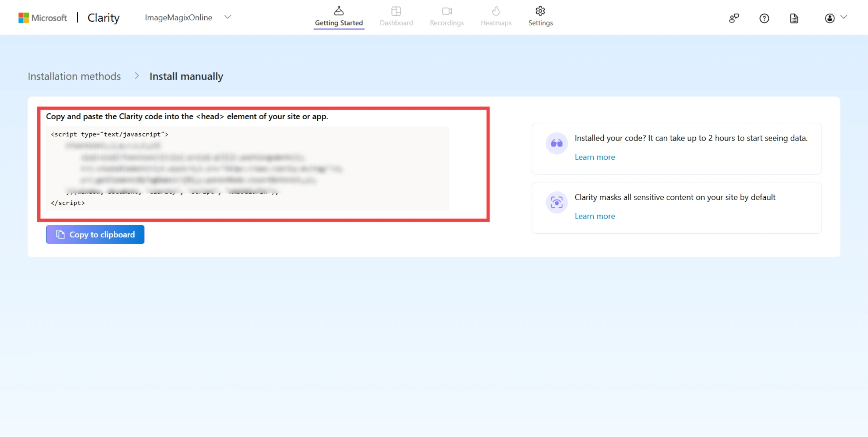868x437 pixels.
Task: Click the Dashboard grid icon
Action: click(396, 11)
